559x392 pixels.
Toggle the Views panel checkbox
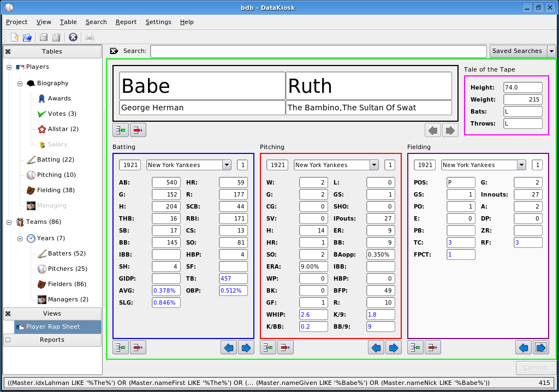tap(8, 314)
